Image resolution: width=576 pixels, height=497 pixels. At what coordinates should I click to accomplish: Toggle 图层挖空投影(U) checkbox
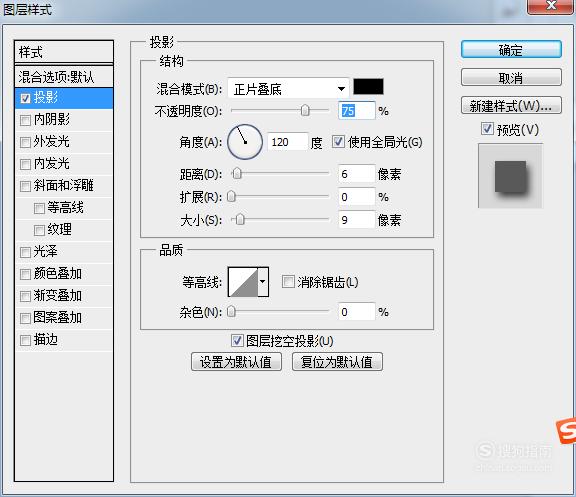click(x=237, y=341)
